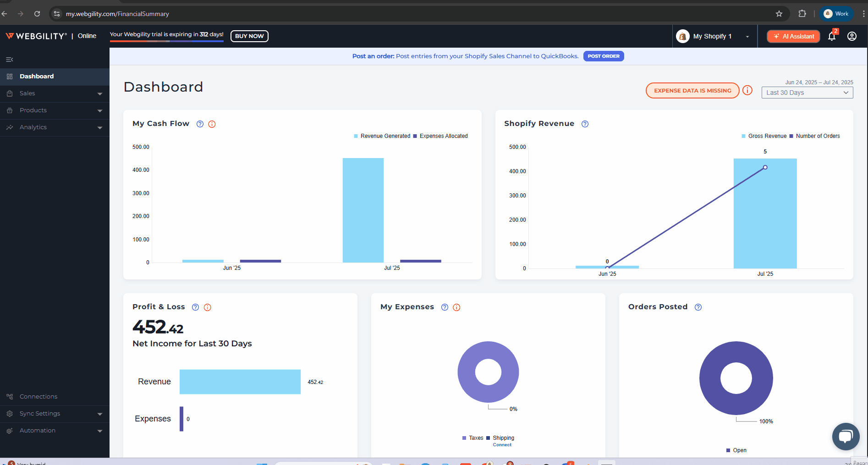Viewport: 868px width, 465px height.
Task: Click the BUY NOW button
Action: pyautogui.click(x=249, y=36)
